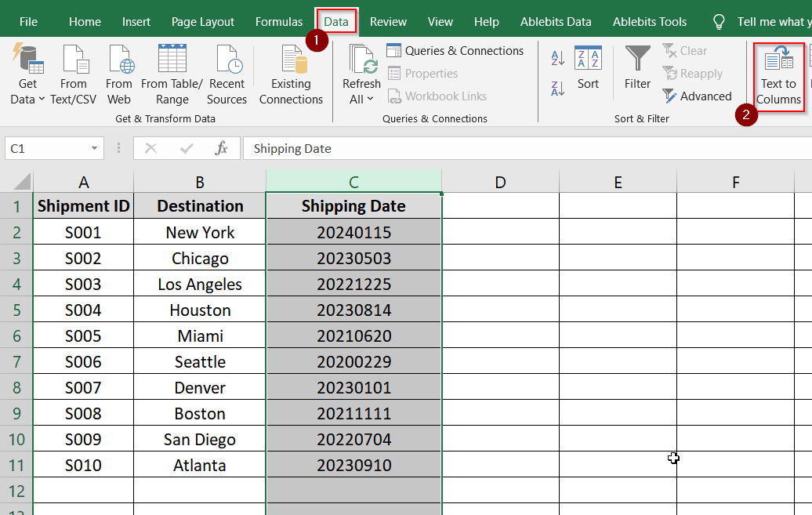
Task: Expand the Refresh All dropdown arrow
Action: pyautogui.click(x=370, y=99)
